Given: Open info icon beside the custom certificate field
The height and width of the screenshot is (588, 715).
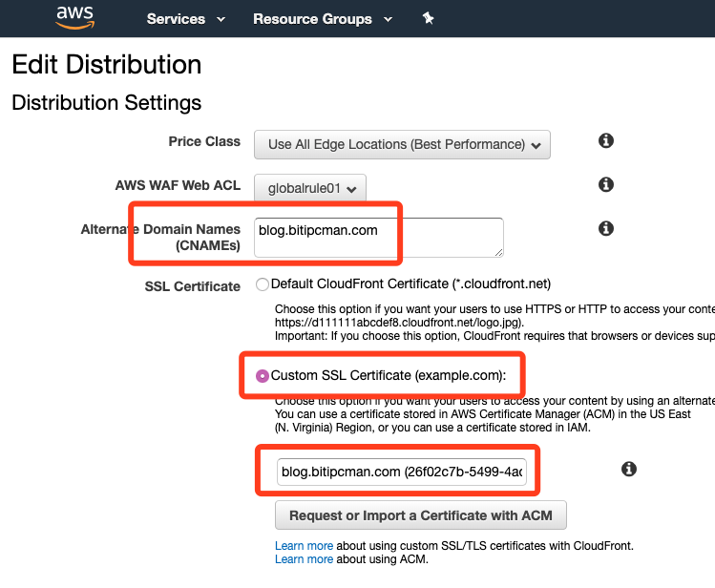Looking at the screenshot, I should click(x=629, y=469).
